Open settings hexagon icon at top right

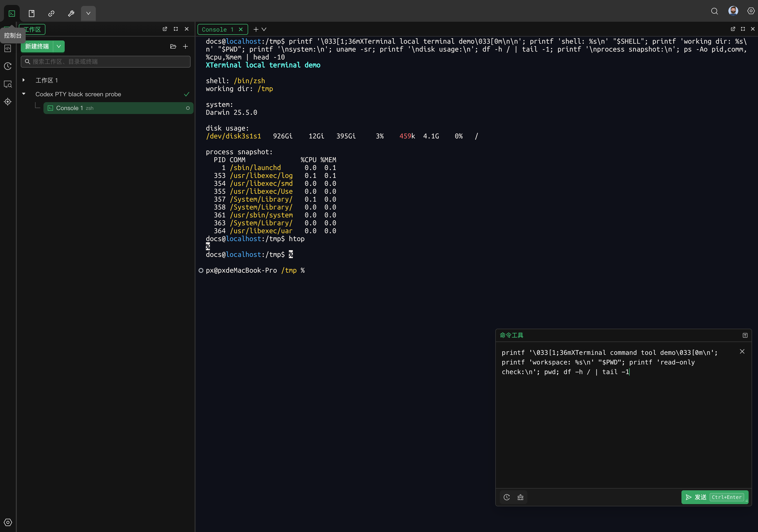click(751, 11)
